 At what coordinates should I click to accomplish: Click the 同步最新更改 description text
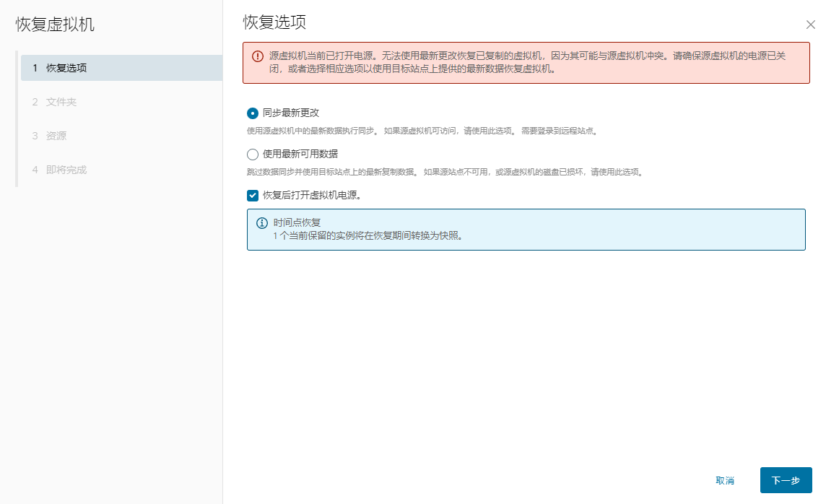pos(422,131)
